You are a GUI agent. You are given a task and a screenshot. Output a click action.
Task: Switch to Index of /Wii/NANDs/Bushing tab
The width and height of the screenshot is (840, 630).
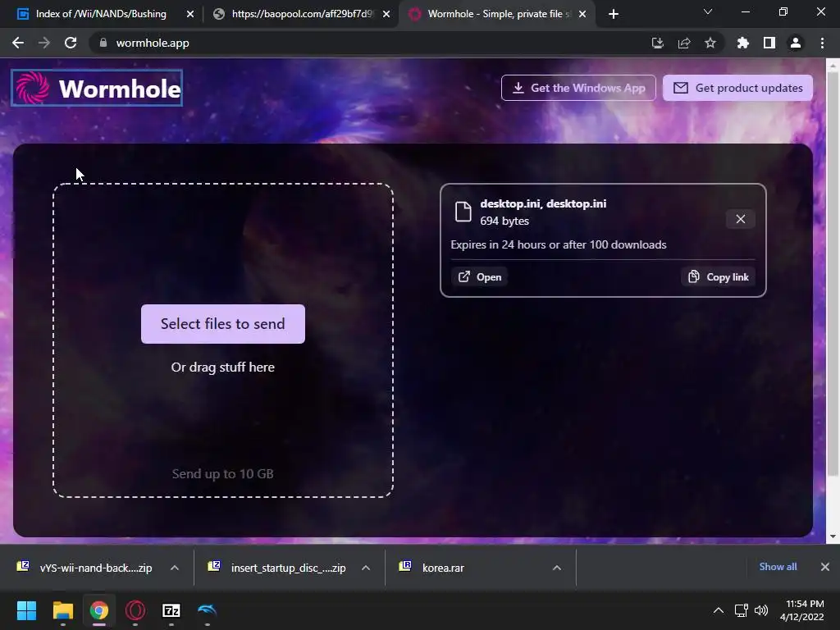click(x=99, y=14)
